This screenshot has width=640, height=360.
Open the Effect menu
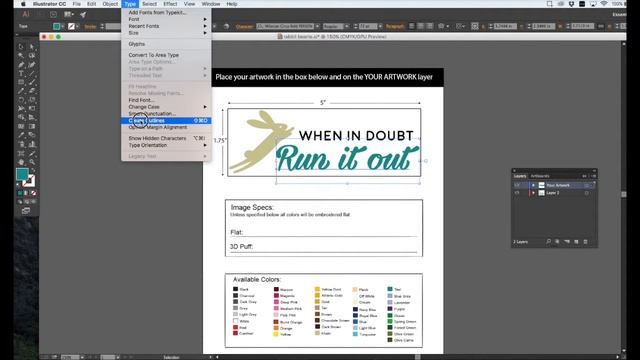170,4
